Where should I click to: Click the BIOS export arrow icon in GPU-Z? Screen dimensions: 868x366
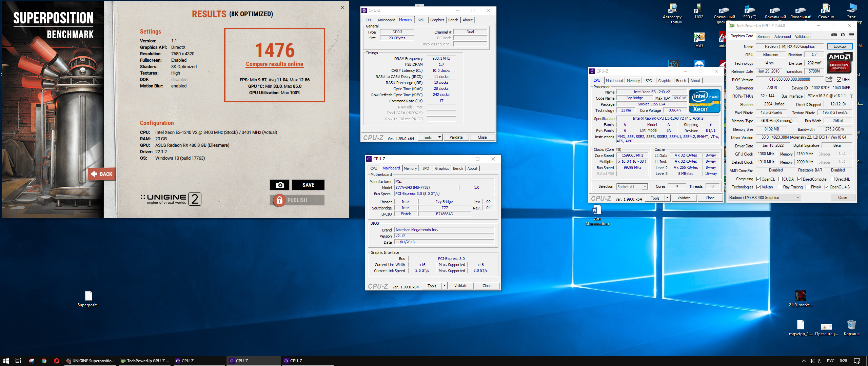tap(829, 79)
